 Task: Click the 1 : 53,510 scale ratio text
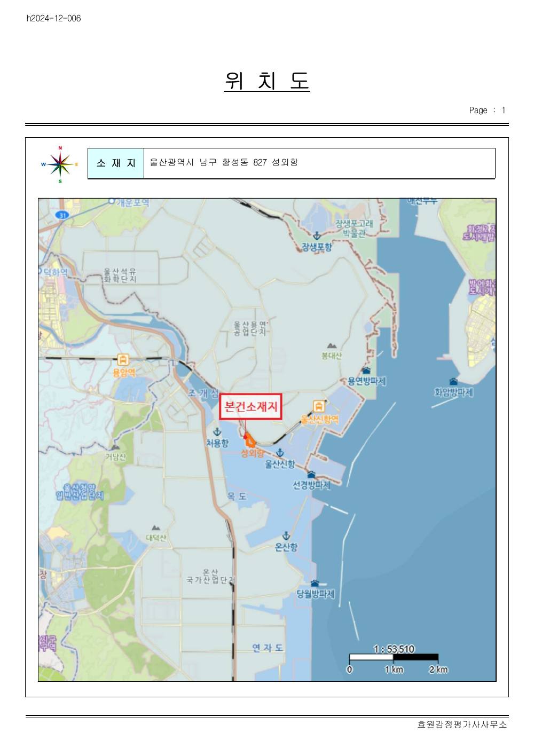394,649
